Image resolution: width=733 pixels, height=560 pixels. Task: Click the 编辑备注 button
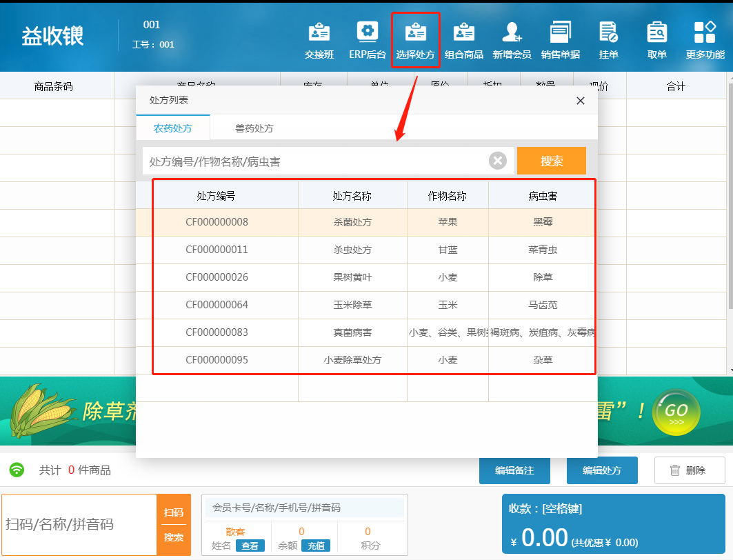tap(514, 470)
